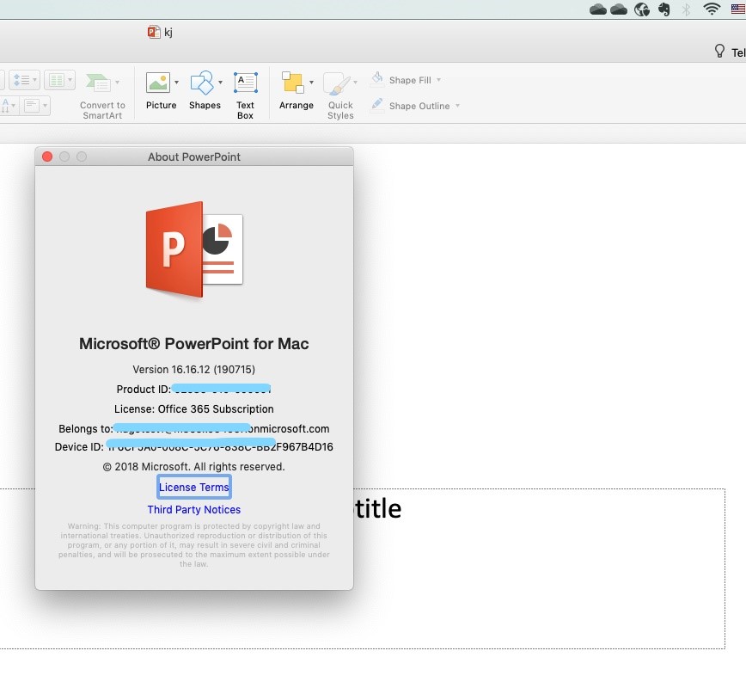Click the PowerPoint logo in About dialog
This screenshot has width=746, height=700.
pyautogui.click(x=194, y=249)
